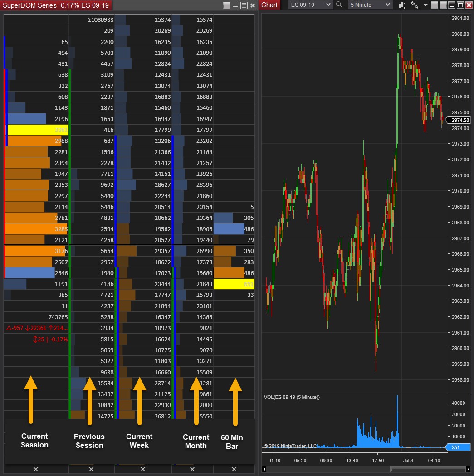Expand the small arrow next to drawing tools
Viewport: 474px width, 476px height.
click(x=425, y=5)
